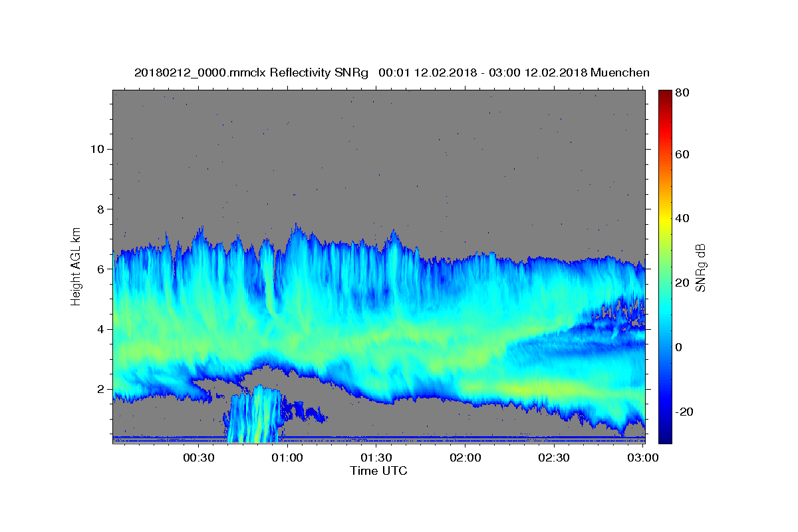Image resolution: width=798 pixels, height=532 pixels.
Task: Click the '02:30' time tick label
Action: click(553, 458)
